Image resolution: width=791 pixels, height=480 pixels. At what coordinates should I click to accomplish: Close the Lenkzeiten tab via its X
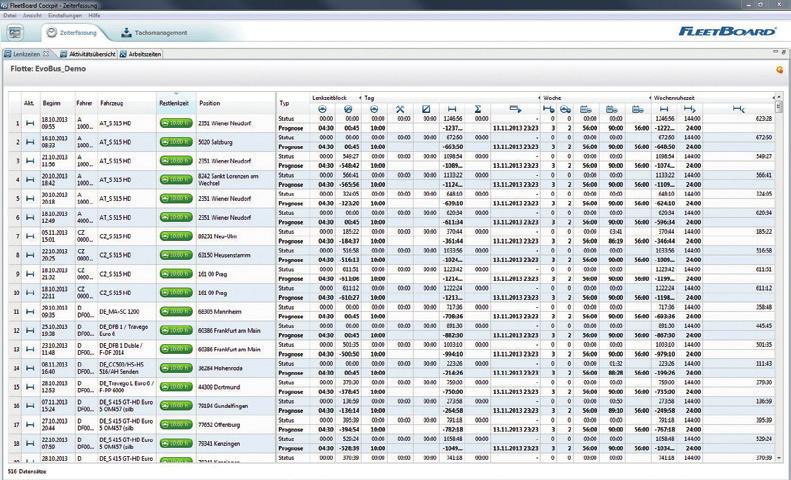coord(46,53)
